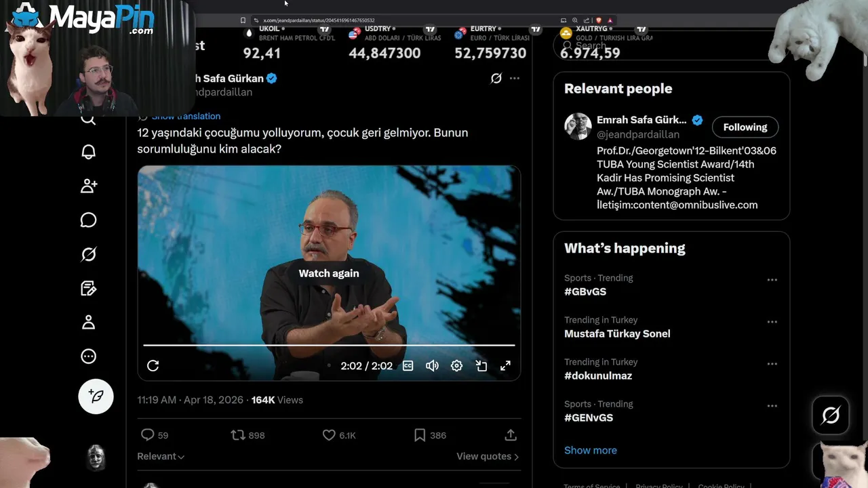This screenshot has height=488, width=868.
Task: Open the #GENvGS trending topic
Action: coord(589,418)
